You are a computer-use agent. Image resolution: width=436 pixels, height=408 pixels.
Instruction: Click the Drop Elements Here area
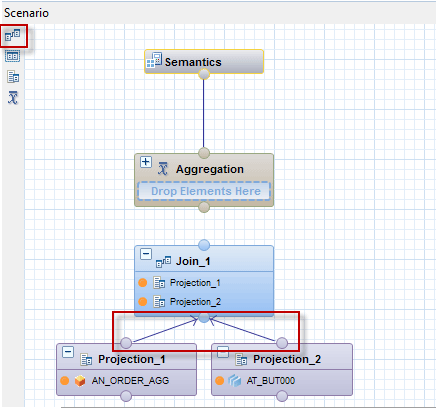point(204,191)
